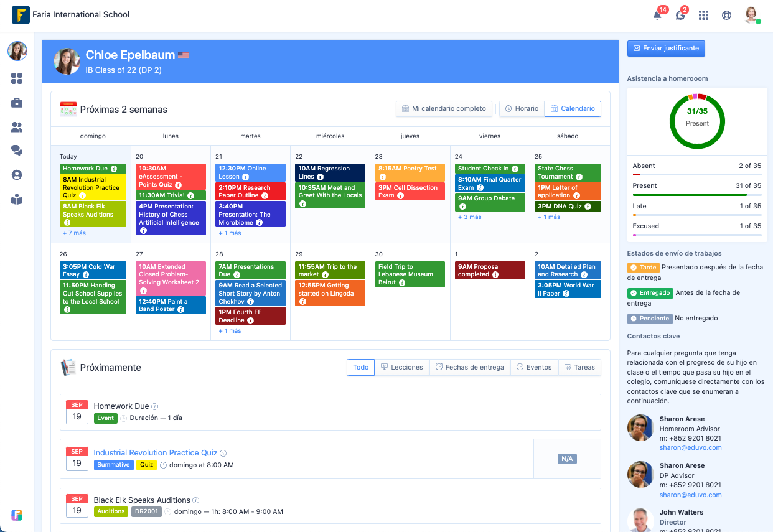The height and width of the screenshot is (532, 773).
Task: Click the Present attendance progress bar
Action: point(697,195)
